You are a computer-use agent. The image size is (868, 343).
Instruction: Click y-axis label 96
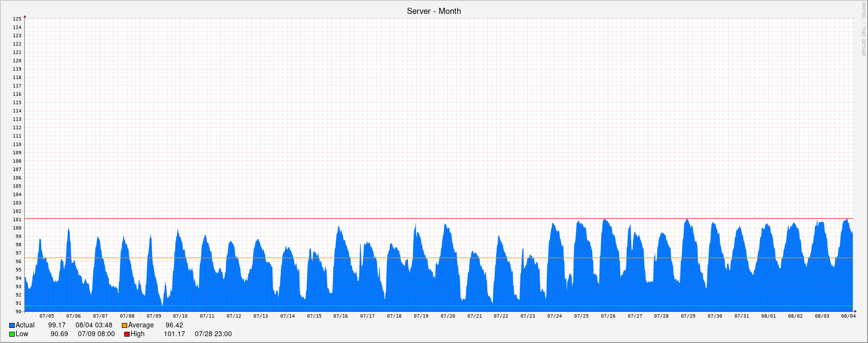[19, 262]
